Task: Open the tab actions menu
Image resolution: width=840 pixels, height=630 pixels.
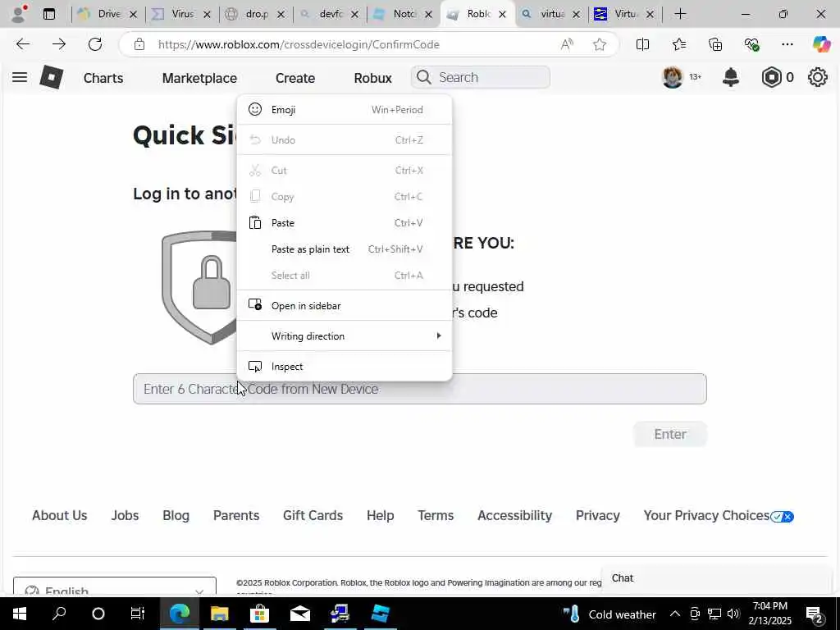Action: tap(49, 14)
